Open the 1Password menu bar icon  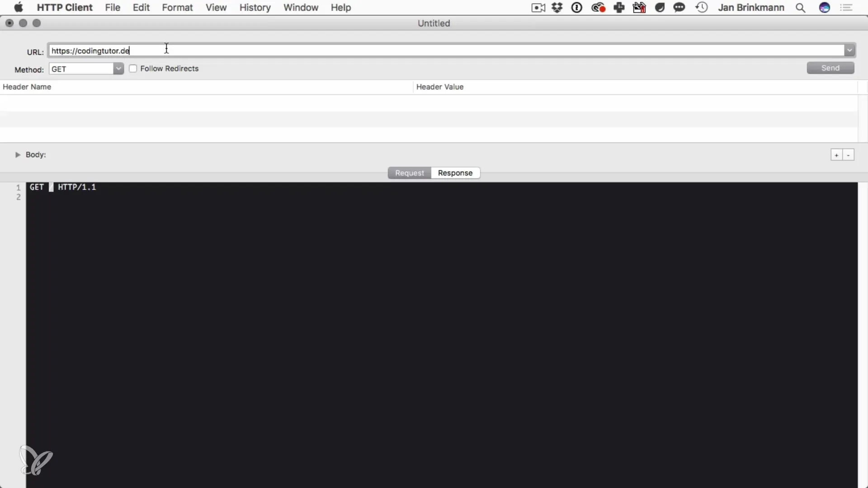(x=577, y=8)
